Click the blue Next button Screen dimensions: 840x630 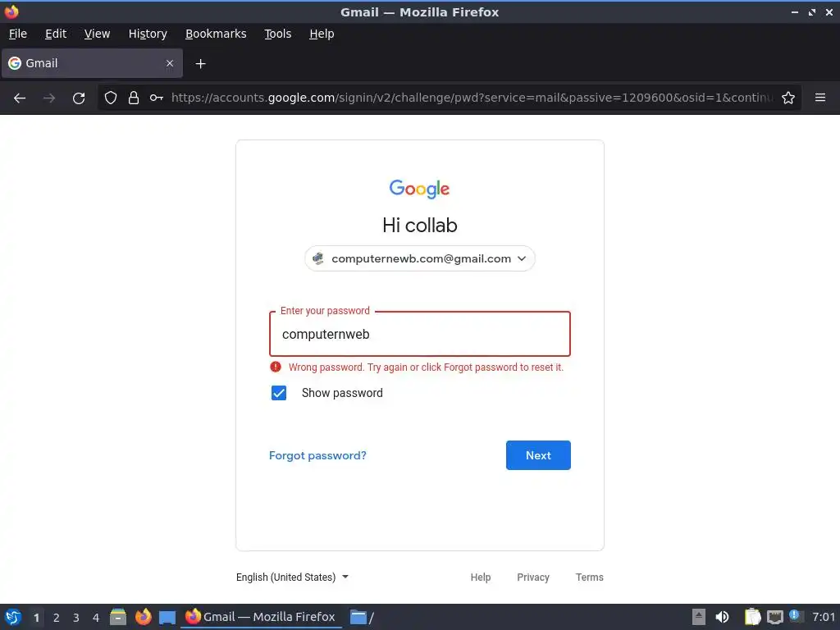pyautogui.click(x=538, y=455)
